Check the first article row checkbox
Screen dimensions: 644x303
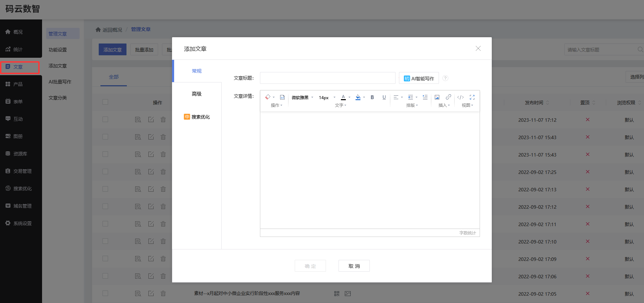(x=105, y=120)
